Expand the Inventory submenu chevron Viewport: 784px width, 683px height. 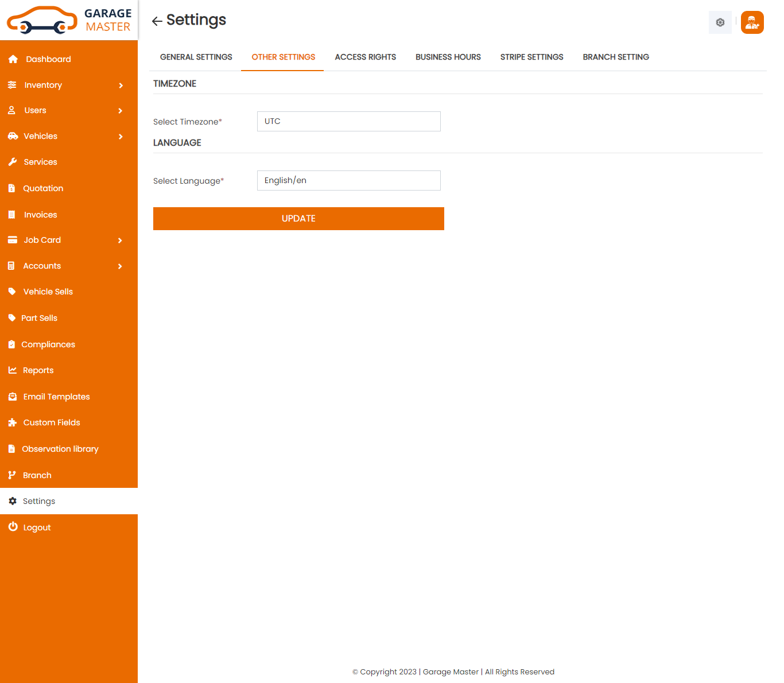pos(121,86)
